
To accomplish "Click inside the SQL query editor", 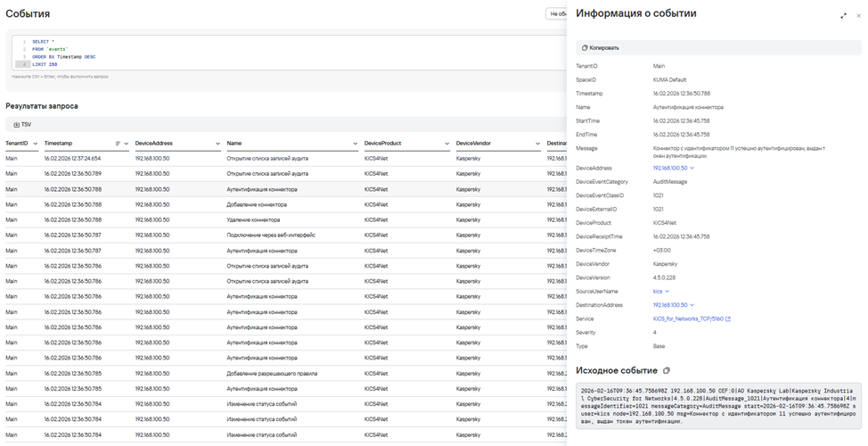I will click(x=267, y=54).
